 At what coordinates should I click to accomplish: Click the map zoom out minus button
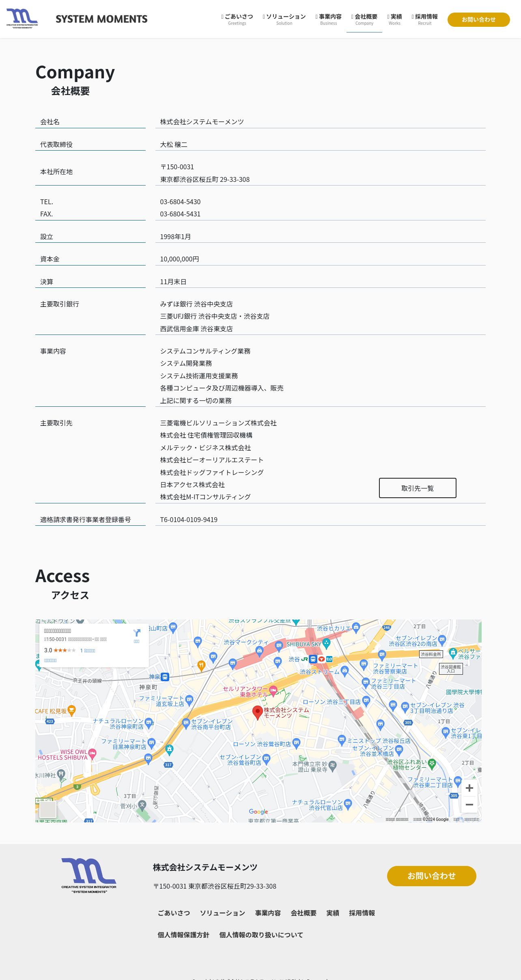(x=469, y=805)
